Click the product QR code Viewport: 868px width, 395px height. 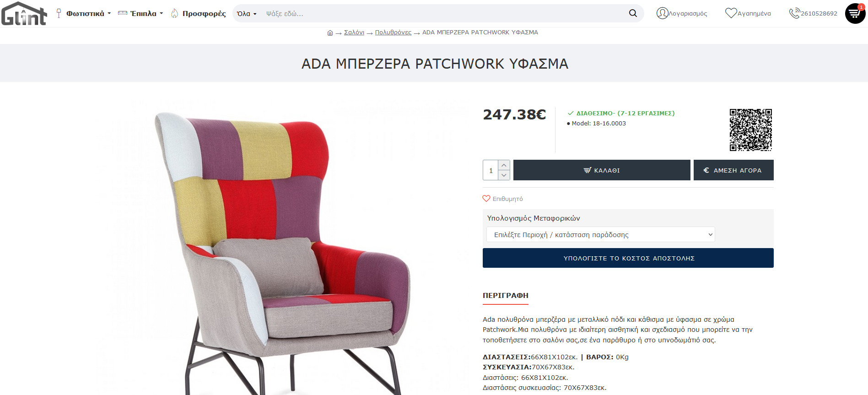[x=750, y=130]
